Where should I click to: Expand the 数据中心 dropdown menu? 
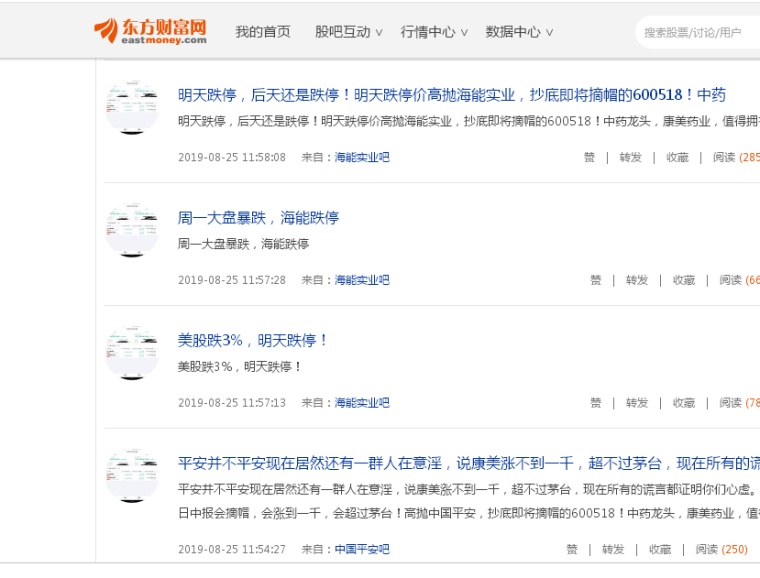[519, 32]
